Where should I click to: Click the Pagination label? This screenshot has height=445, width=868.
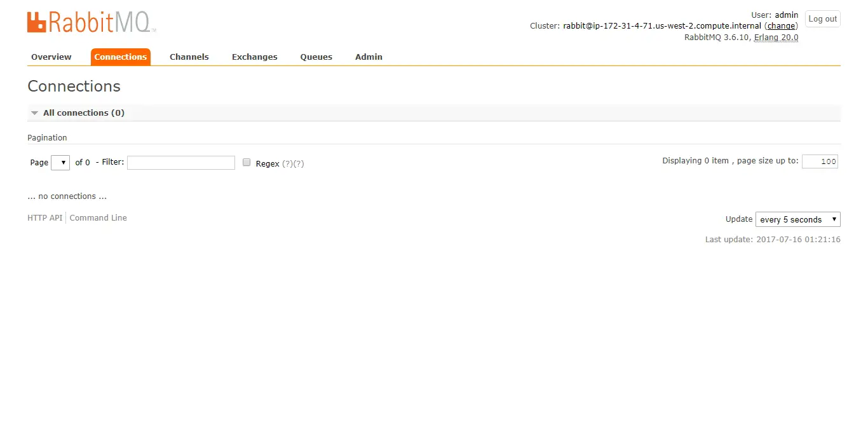pyautogui.click(x=47, y=137)
